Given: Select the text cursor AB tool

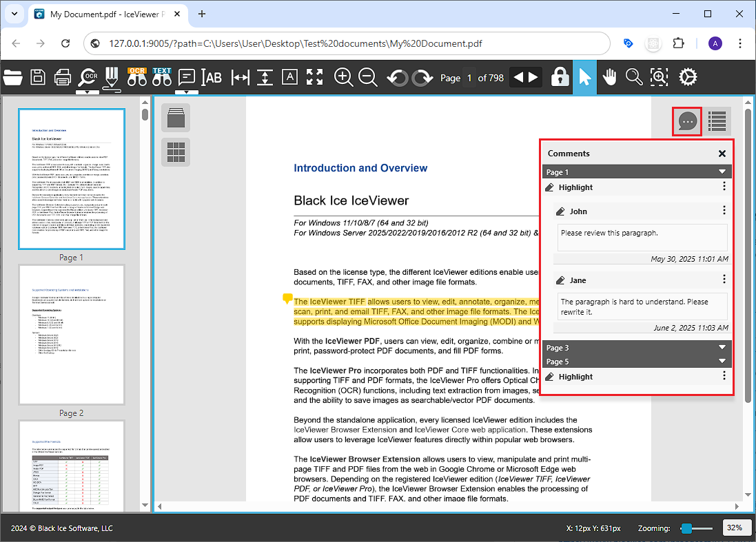Looking at the screenshot, I should 212,77.
